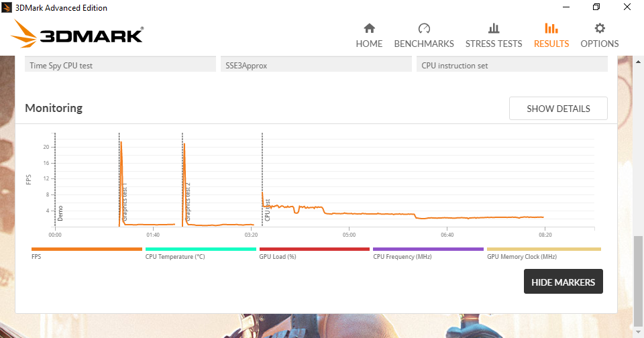Open Stress Tests bar chart icon

coord(494,28)
